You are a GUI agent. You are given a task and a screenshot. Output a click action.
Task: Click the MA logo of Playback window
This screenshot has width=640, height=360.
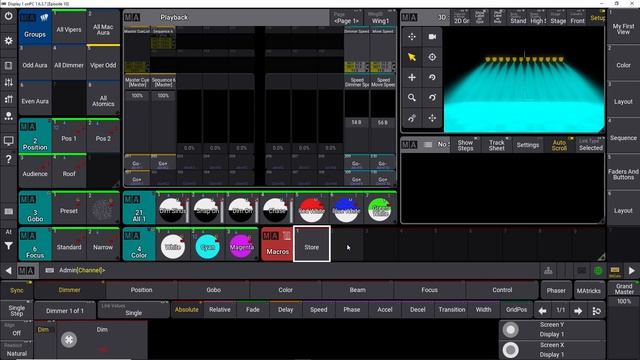click(132, 18)
